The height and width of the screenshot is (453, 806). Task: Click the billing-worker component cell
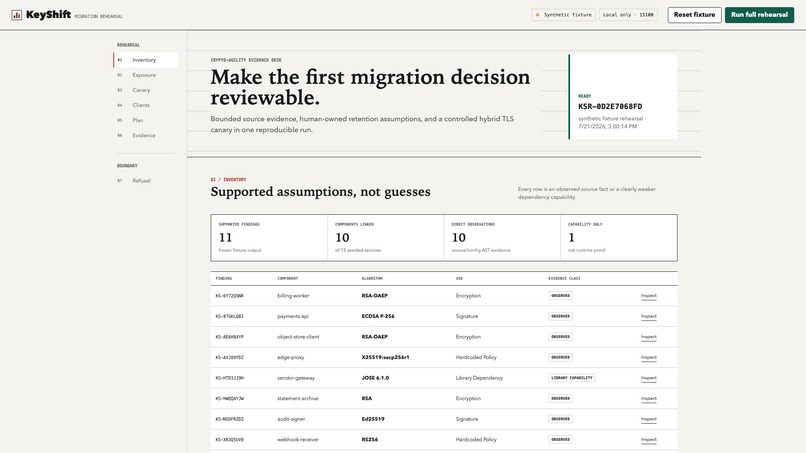click(293, 296)
